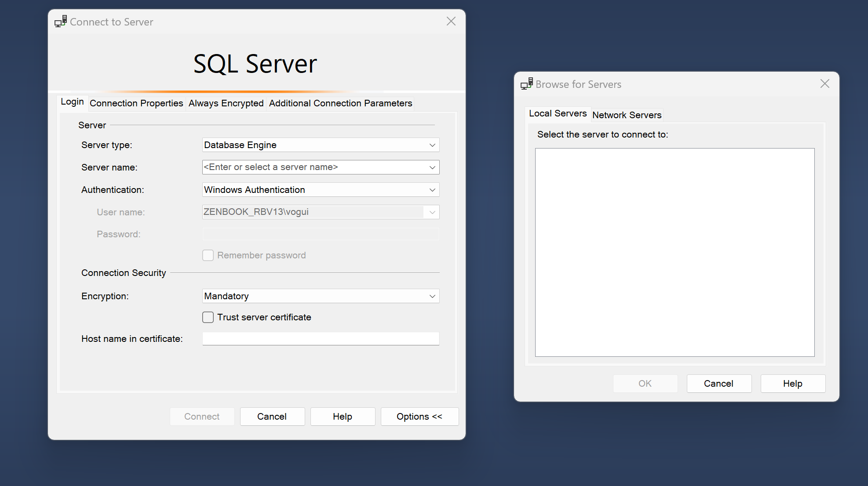Close the Connect to Server dialog

pyautogui.click(x=451, y=22)
